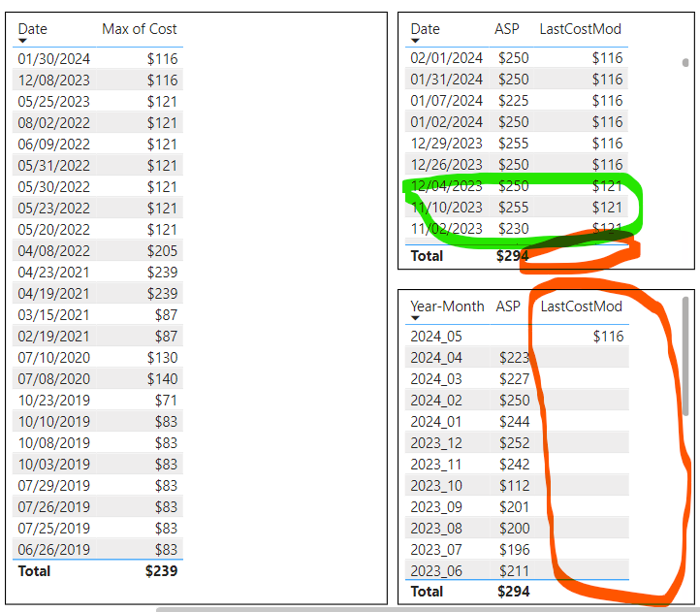Viewport: 700px width, 612px height.
Task: Click ASP header in top-right Date table
Action: [x=507, y=29]
